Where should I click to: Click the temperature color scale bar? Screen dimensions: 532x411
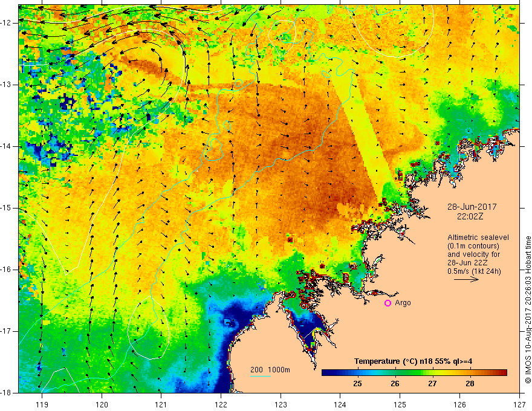point(414,373)
